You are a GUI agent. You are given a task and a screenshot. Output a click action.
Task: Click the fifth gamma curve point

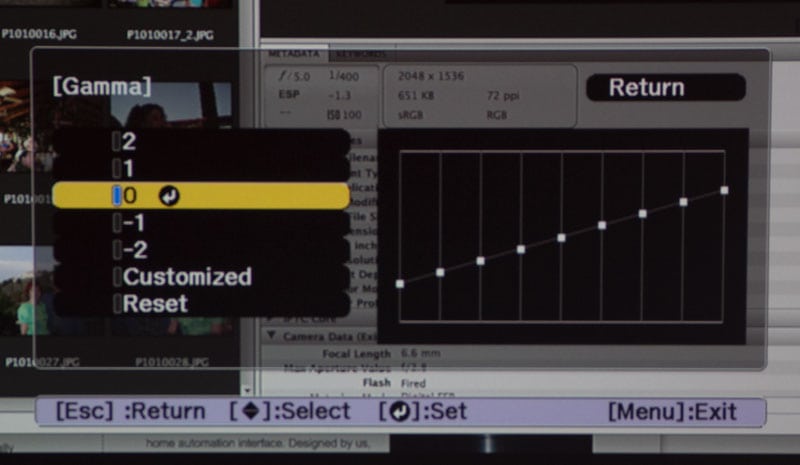561,238
